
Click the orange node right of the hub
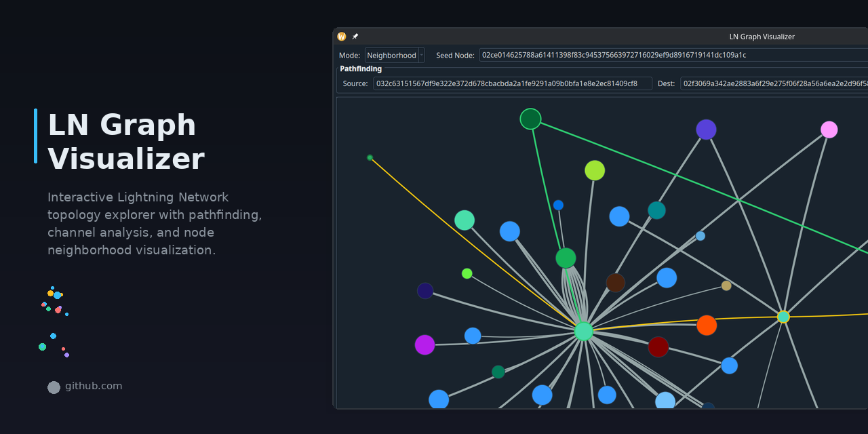[707, 325]
